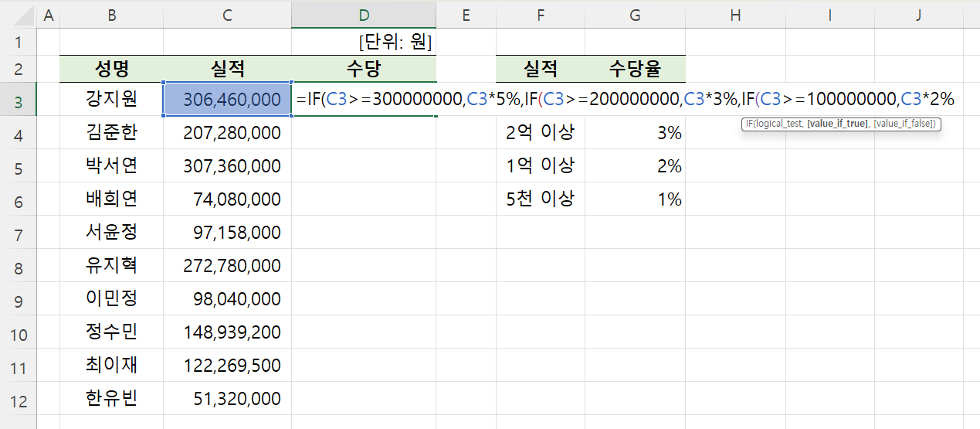Click the name cell 김준한
The image size is (980, 429).
(111, 133)
